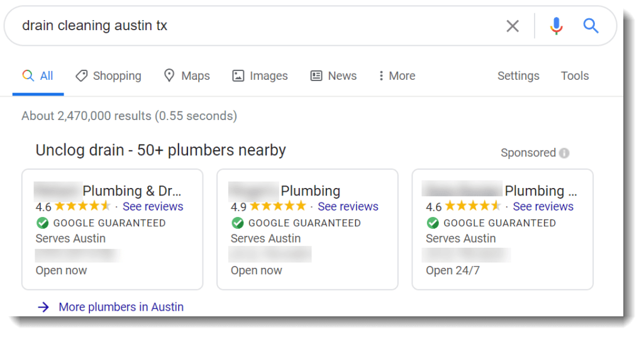Open the Tools options
644x337 pixels.
tap(574, 75)
